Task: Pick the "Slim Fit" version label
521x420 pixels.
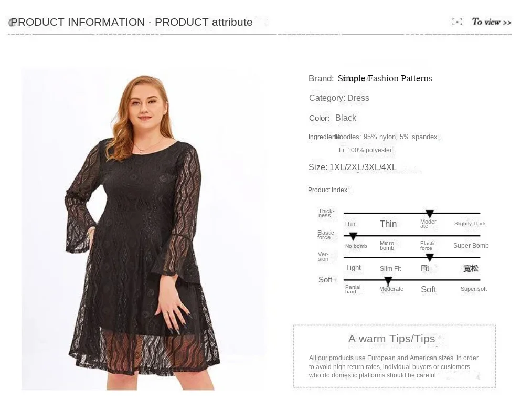Action: click(390, 269)
